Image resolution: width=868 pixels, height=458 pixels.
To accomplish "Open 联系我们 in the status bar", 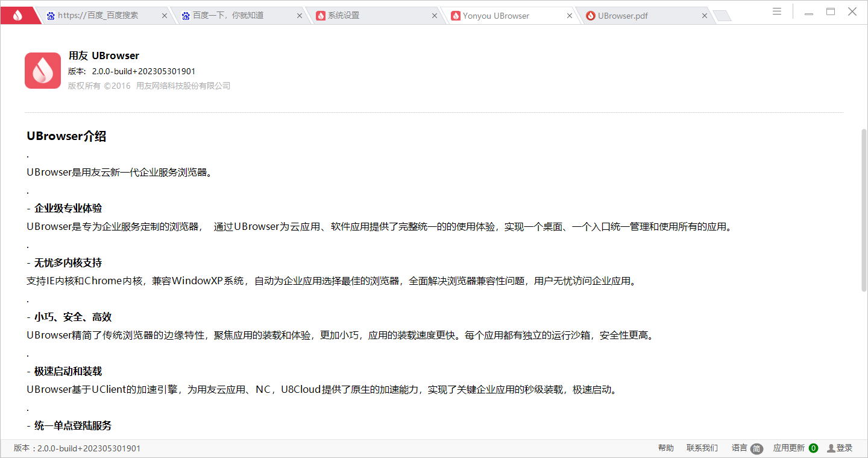I will (x=702, y=448).
